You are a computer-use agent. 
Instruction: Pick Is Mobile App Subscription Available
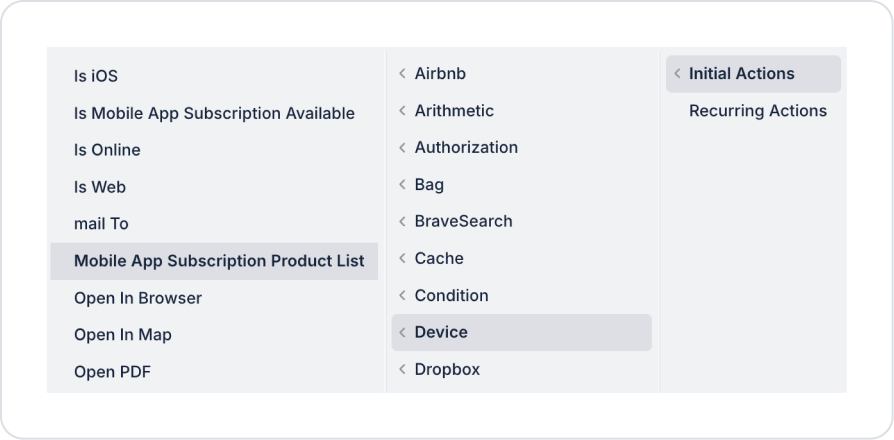214,113
